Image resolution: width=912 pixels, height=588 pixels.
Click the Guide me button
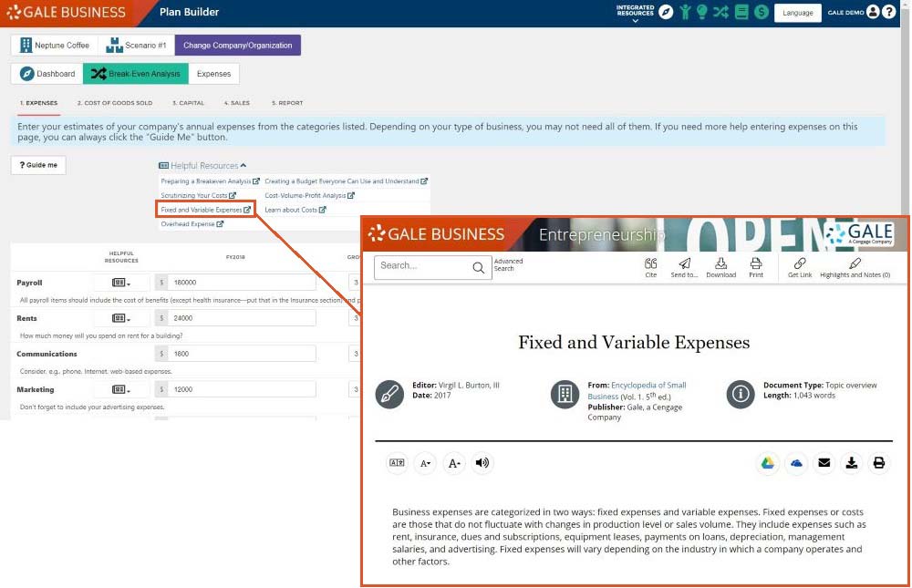coord(38,165)
